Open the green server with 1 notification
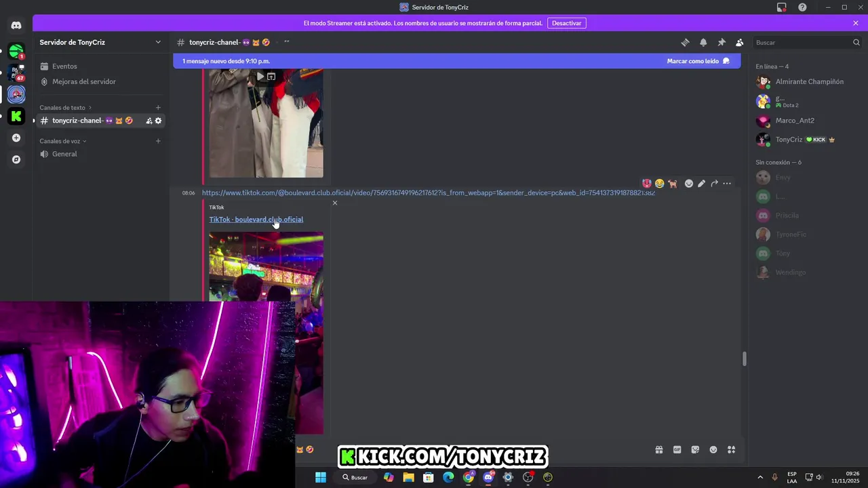Image resolution: width=868 pixels, height=488 pixels. pos(16,51)
